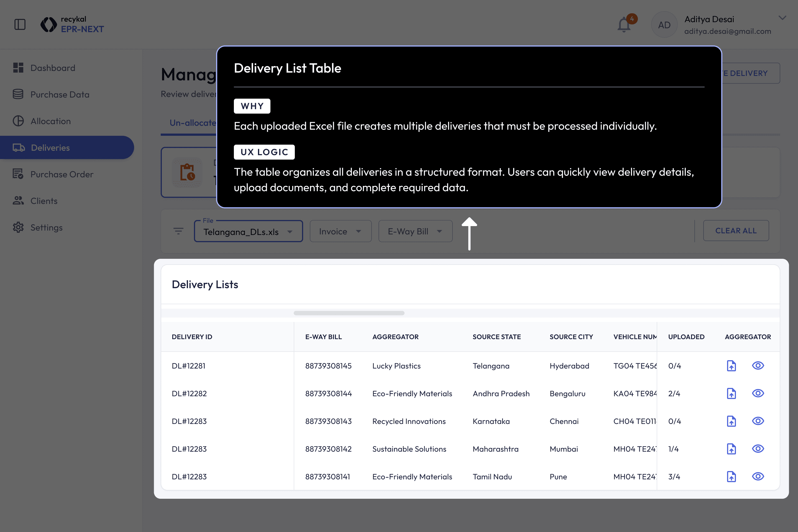Click the horizontal table scrollbar

[x=349, y=313]
